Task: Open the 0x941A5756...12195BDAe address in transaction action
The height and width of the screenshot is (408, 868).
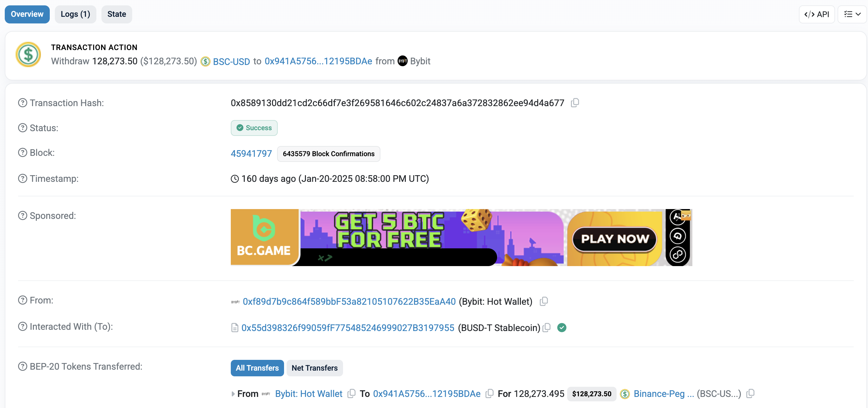Action: tap(318, 61)
